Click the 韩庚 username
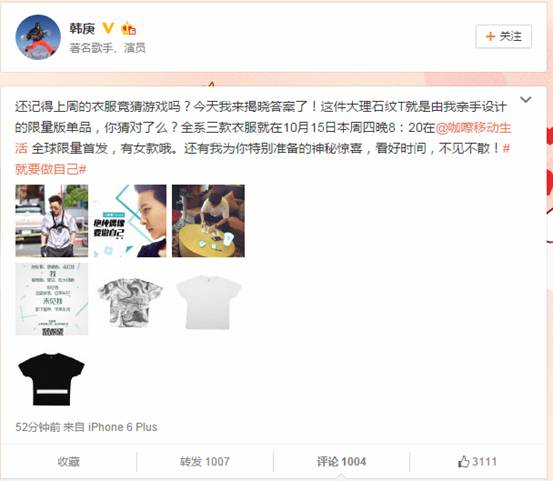The width and height of the screenshot is (553, 481). tap(82, 29)
